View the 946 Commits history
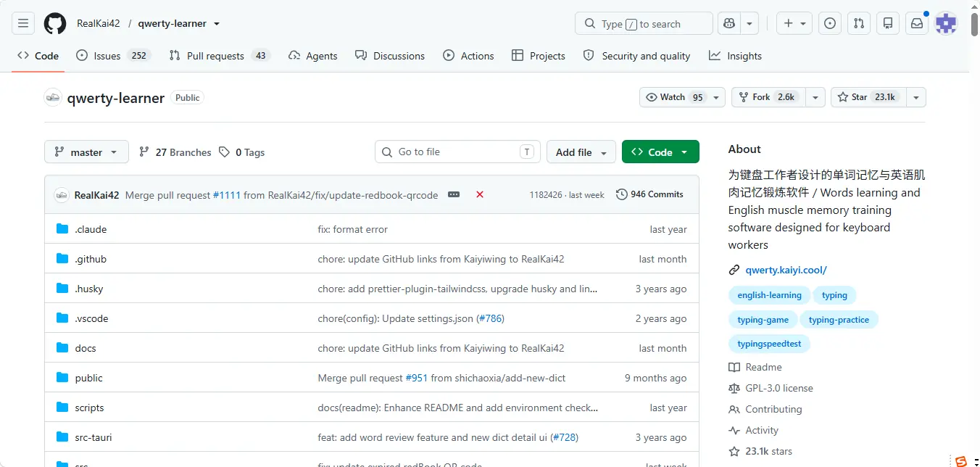This screenshot has height=467, width=980. click(649, 194)
